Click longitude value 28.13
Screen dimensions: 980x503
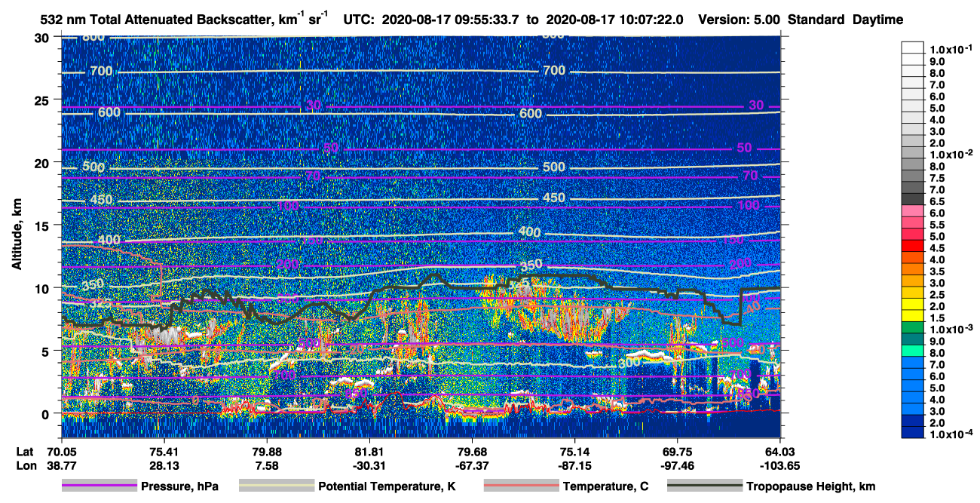coord(164,465)
